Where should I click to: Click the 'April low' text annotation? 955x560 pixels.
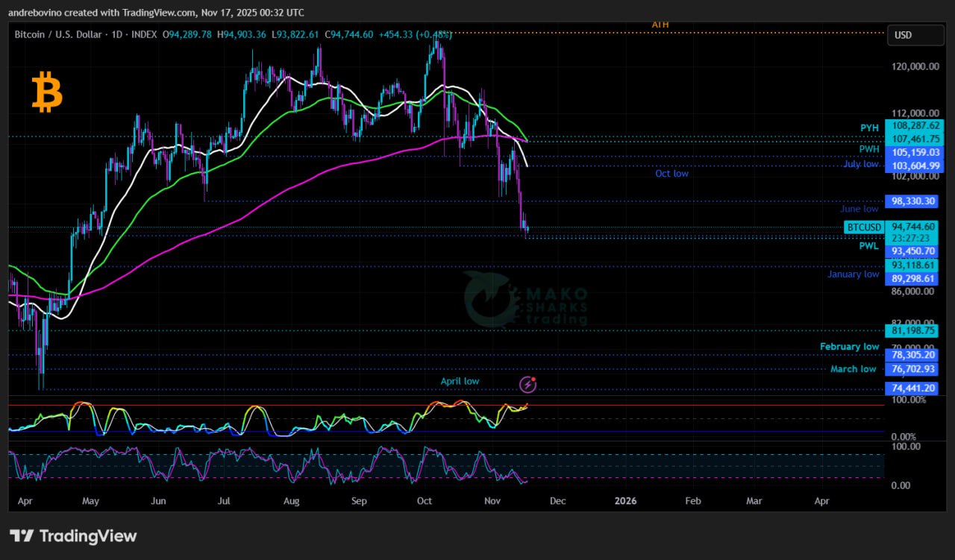pyautogui.click(x=460, y=381)
